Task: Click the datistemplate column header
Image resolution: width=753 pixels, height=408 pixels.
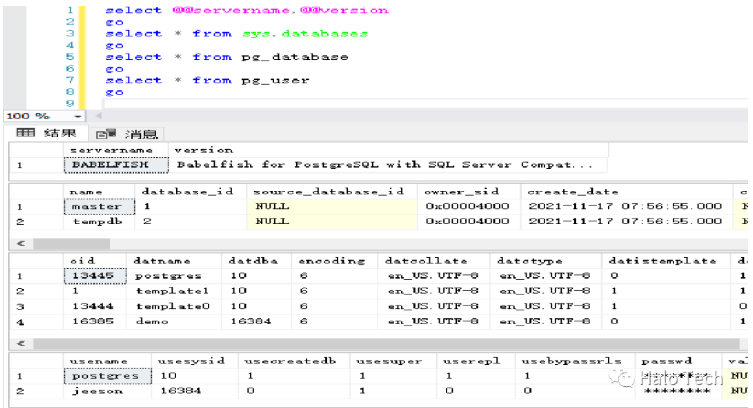Action: 668,261
